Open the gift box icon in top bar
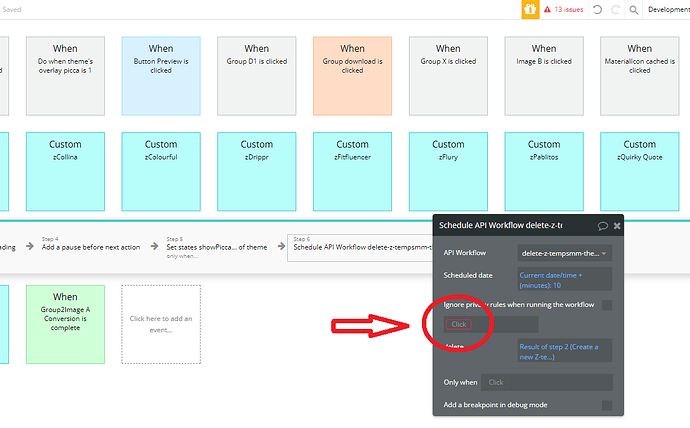The width and height of the screenshot is (690, 428). pos(530,9)
